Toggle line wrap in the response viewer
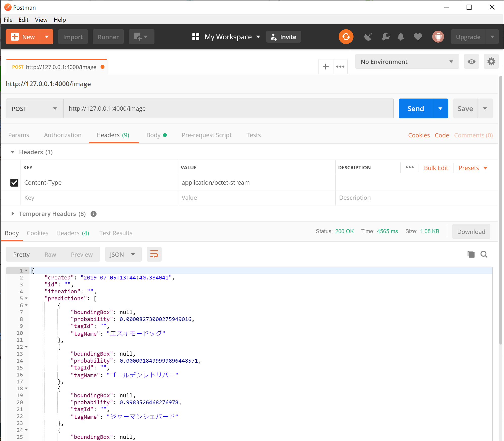 [x=154, y=254]
